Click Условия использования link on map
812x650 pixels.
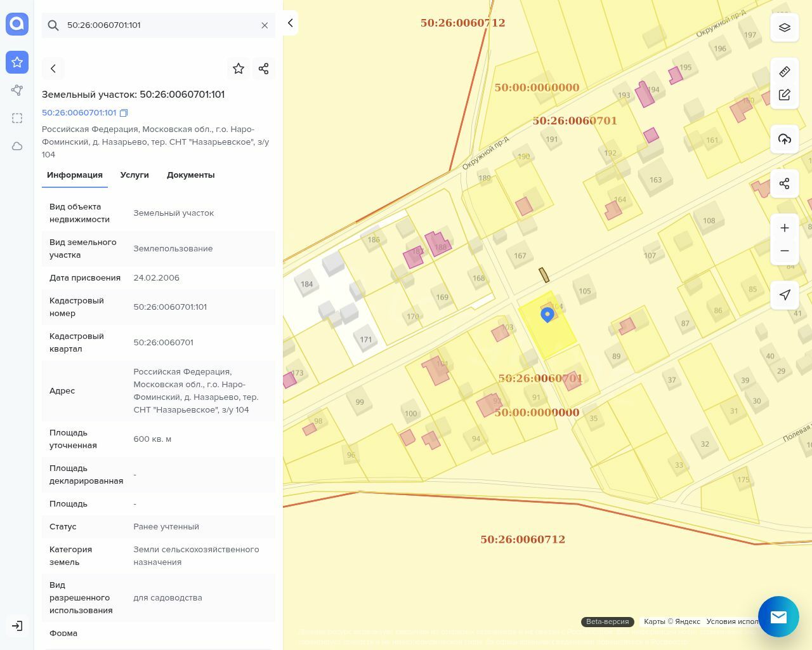pos(732,621)
